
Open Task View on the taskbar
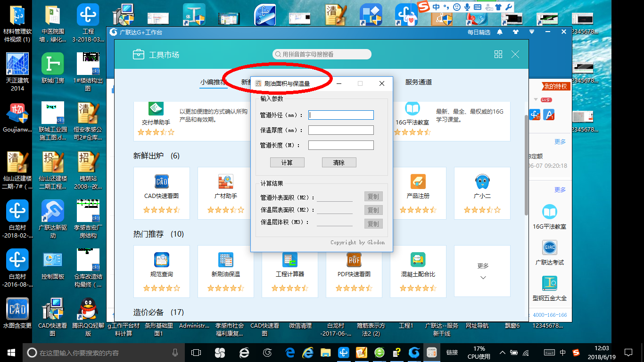point(196,353)
